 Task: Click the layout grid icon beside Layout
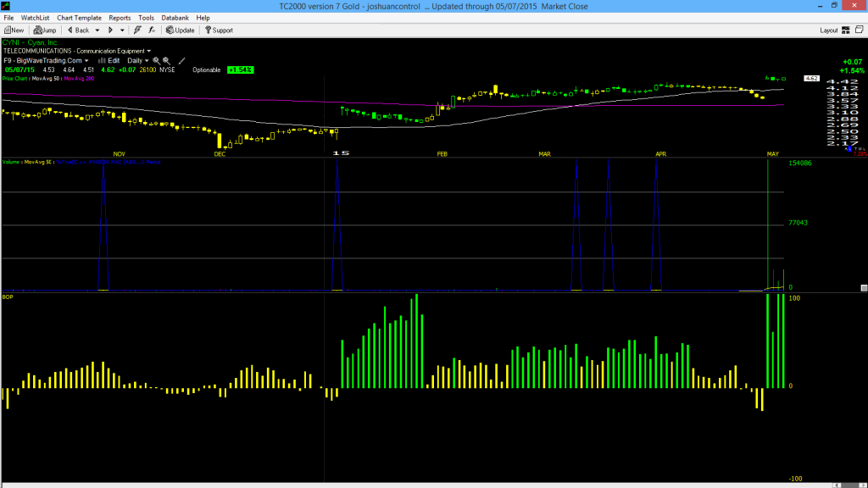[x=846, y=30]
